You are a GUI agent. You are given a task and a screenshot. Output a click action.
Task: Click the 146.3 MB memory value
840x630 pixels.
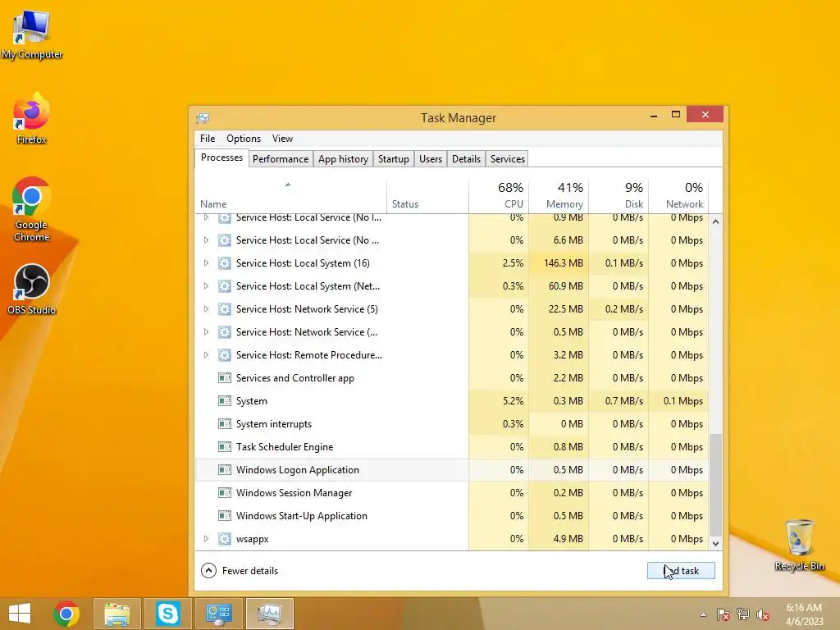563,263
